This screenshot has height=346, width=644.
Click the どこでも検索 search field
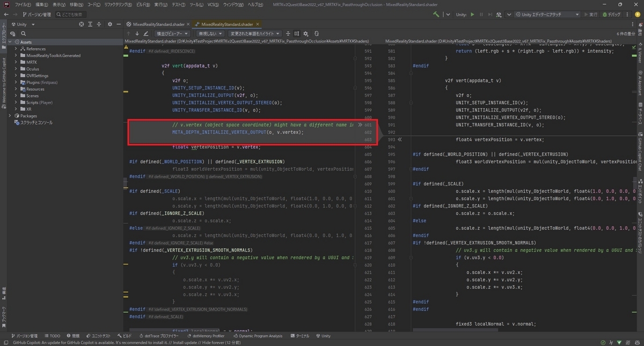tap(70, 14)
